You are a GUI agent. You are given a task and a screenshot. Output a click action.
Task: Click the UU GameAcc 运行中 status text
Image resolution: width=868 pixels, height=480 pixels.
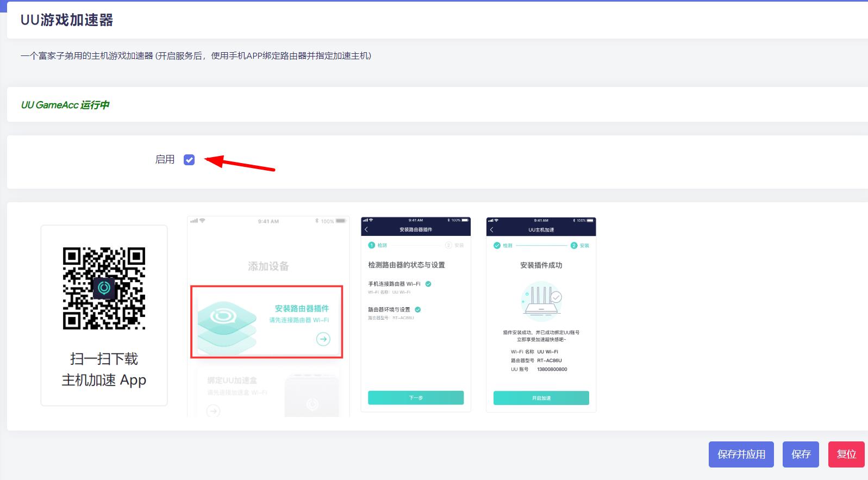(x=65, y=105)
